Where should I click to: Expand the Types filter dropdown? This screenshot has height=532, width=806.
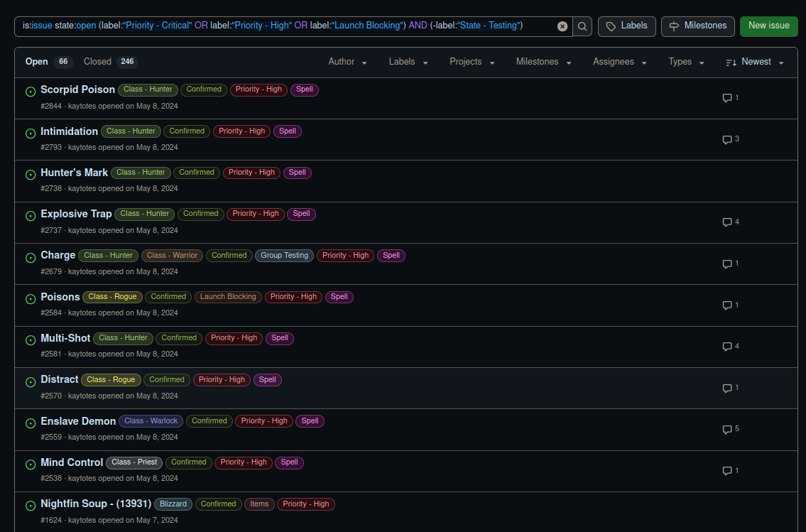[x=686, y=62]
